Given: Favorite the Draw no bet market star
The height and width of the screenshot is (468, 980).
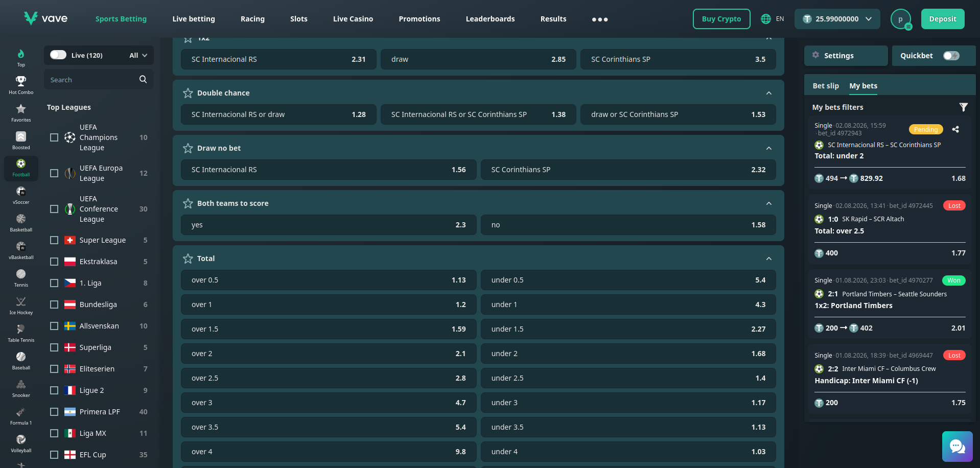Looking at the screenshot, I should click(x=188, y=148).
